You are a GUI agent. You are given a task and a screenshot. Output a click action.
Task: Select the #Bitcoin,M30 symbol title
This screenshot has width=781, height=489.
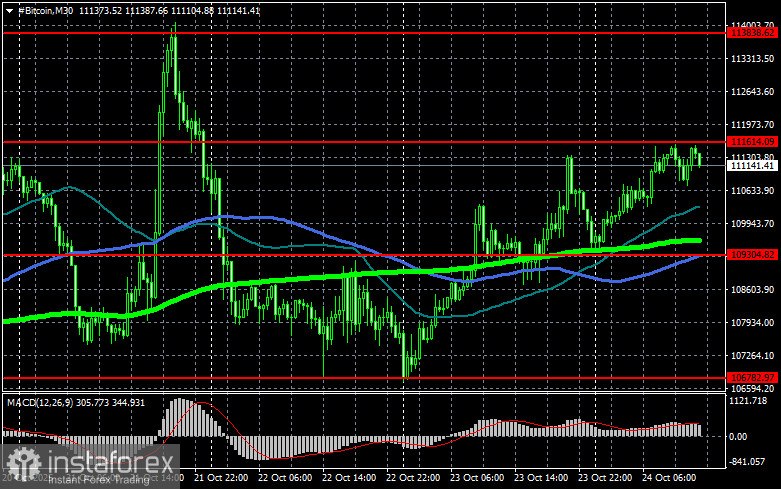[x=45, y=10]
